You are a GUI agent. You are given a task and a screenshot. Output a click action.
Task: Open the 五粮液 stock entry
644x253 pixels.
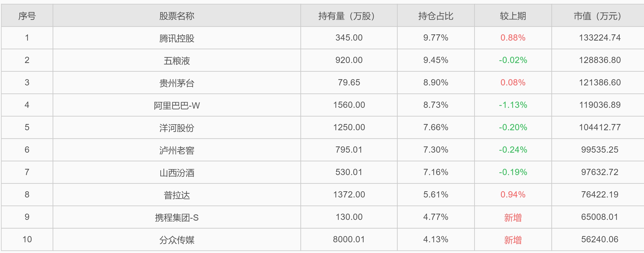pos(177,61)
